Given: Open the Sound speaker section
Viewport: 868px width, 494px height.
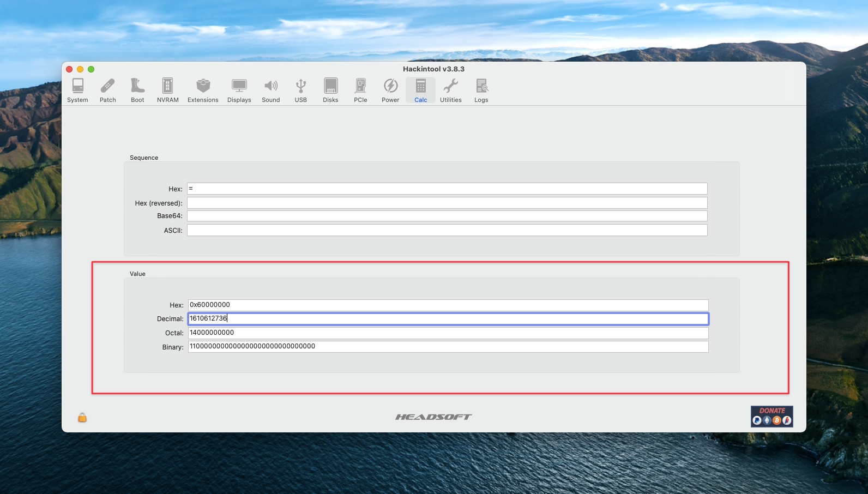Looking at the screenshot, I should click(x=270, y=90).
